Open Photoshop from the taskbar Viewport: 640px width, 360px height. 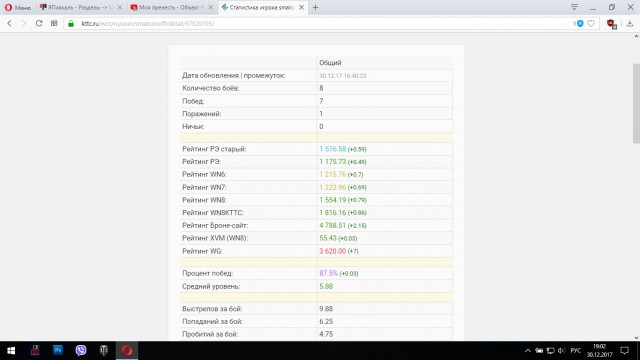[x=58, y=351]
